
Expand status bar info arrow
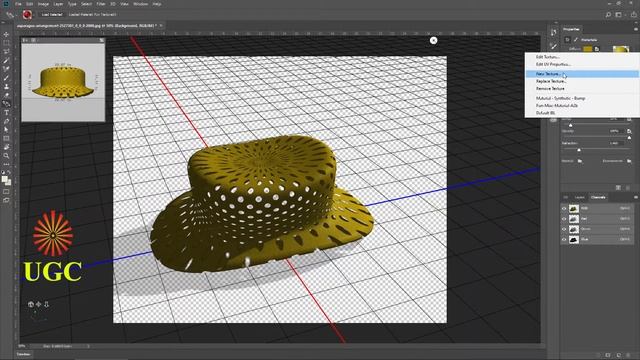88,346
